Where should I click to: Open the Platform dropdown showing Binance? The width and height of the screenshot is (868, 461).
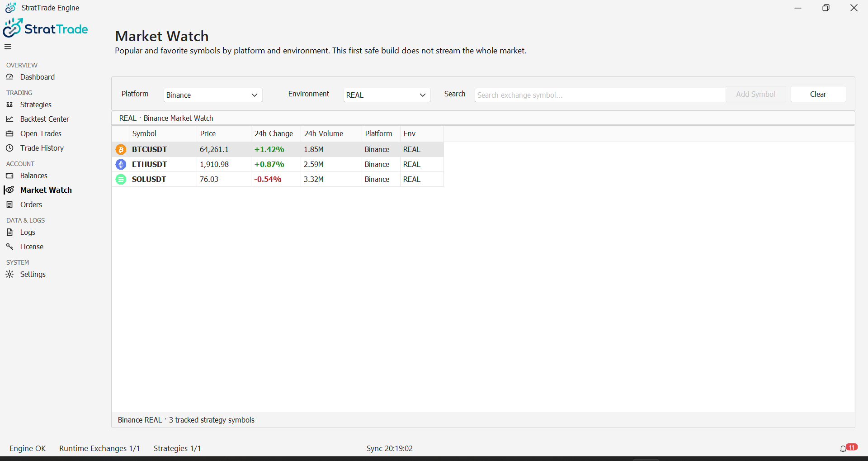(213, 95)
